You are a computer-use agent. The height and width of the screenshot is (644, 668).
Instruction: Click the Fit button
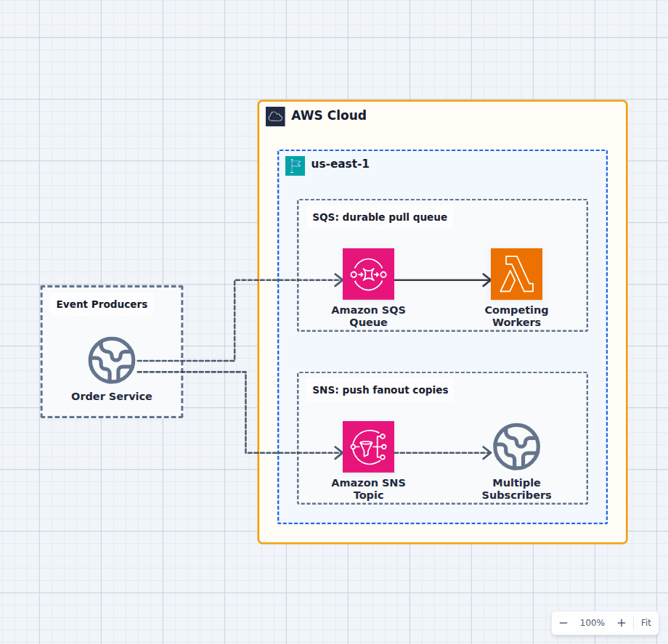pos(645,623)
